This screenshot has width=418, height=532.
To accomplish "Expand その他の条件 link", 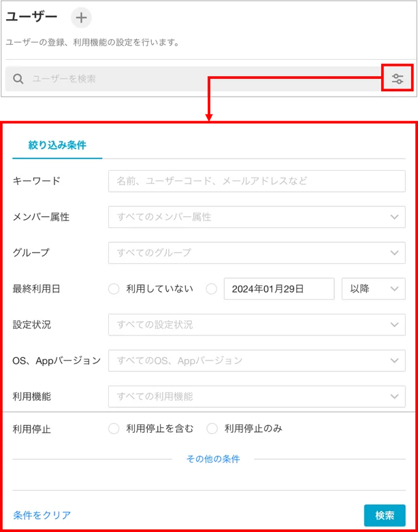I will click(213, 459).
